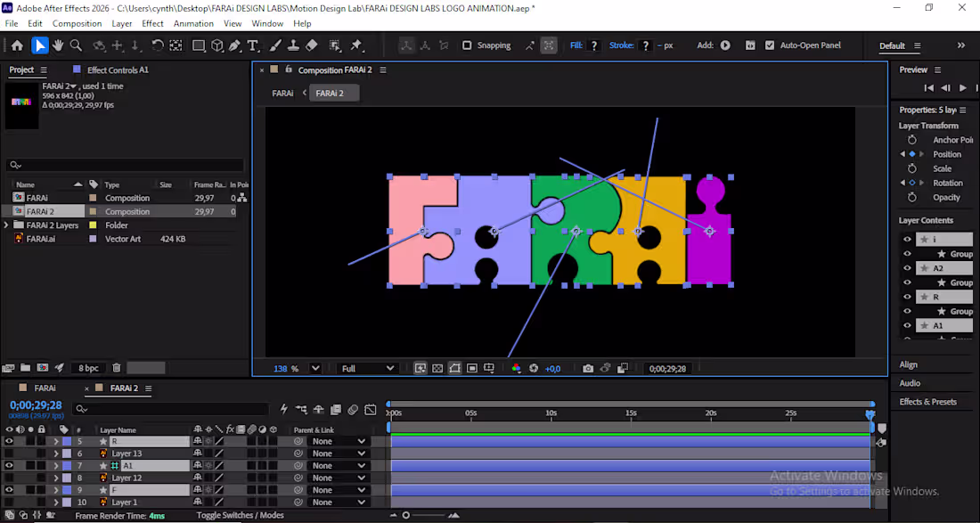This screenshot has height=523, width=980.
Task: Click Toggle Switches / Modes button
Action: 240,516
